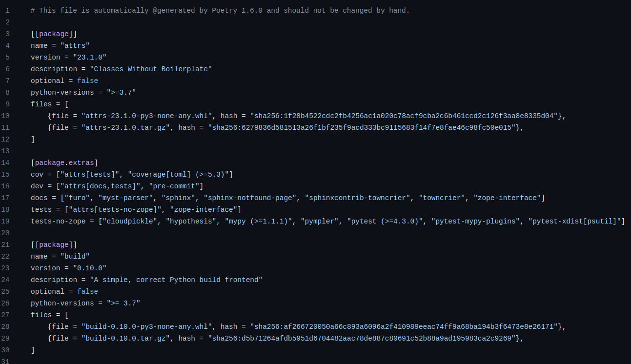The height and width of the screenshot is (364, 631).
Task: Select line number 30
Action: coord(6,350)
